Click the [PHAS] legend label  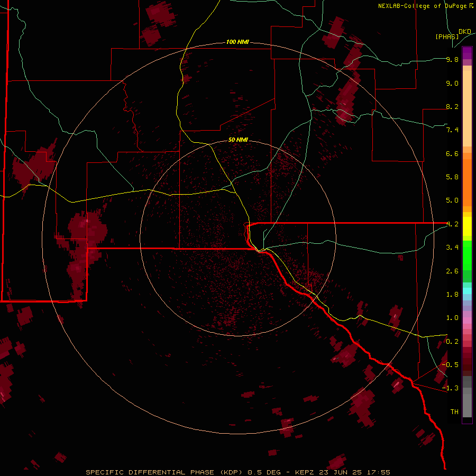[x=447, y=36]
